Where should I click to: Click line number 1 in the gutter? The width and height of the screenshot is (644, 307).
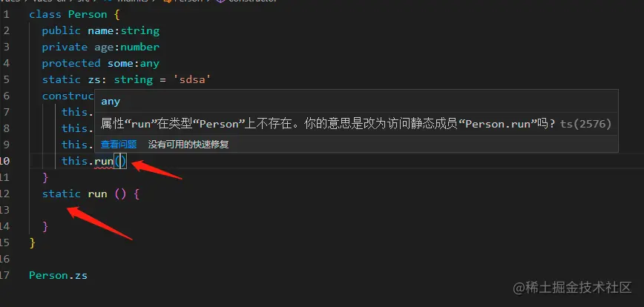[6, 14]
